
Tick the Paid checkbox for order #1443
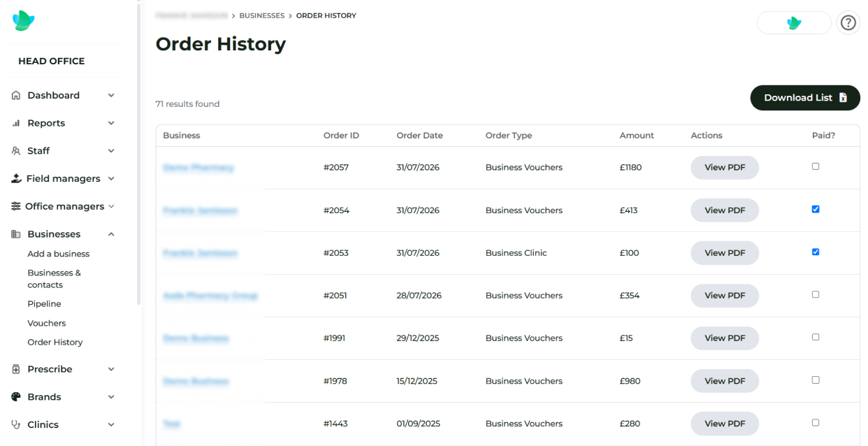(x=816, y=422)
